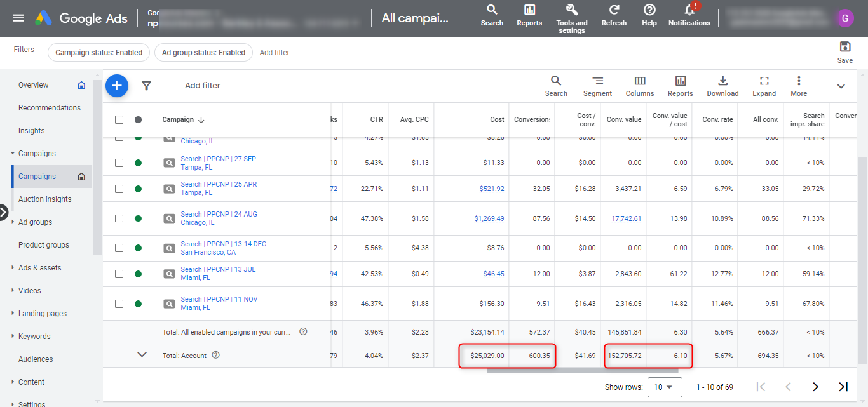Open Auction insights in the sidebar
Screen dimensions: 868x407
point(45,199)
